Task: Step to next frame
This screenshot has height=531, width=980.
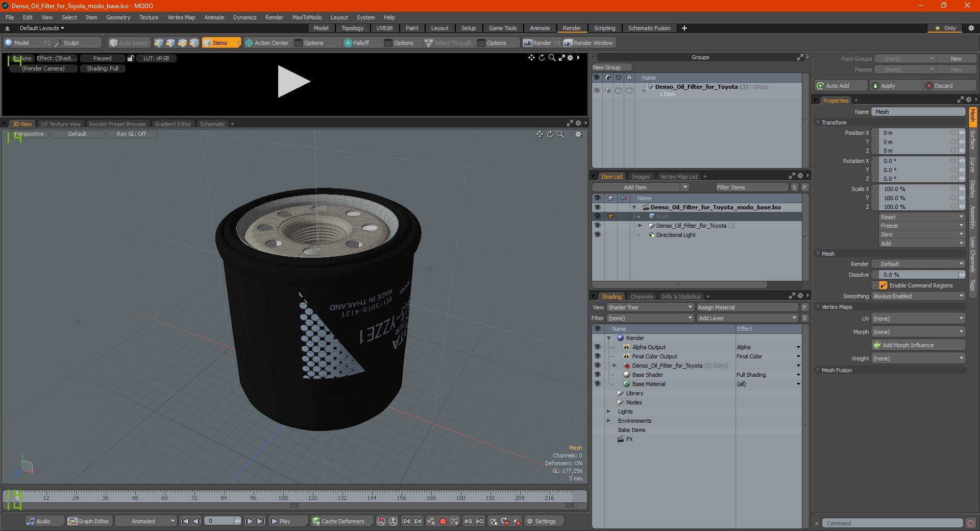Action: point(249,521)
